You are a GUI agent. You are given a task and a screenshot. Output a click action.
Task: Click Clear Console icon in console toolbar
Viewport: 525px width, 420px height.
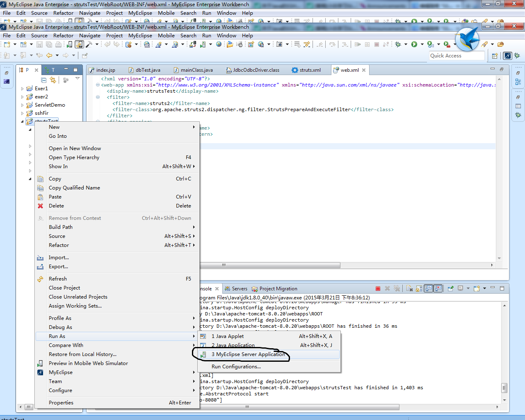(409, 288)
